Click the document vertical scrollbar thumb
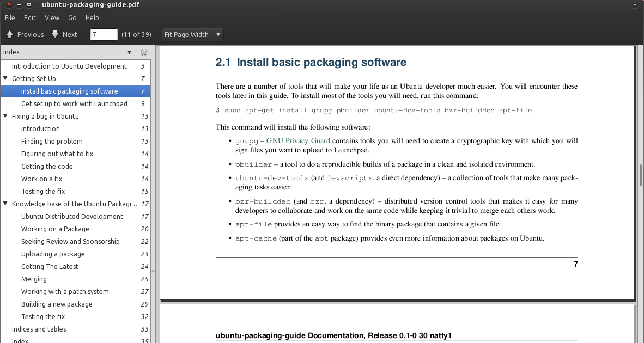The height and width of the screenshot is (343, 644). click(x=641, y=175)
